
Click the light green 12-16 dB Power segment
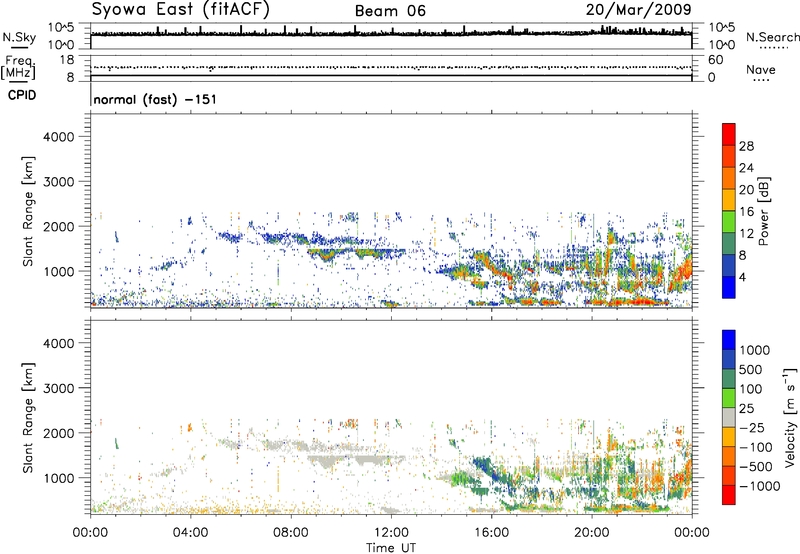(729, 222)
